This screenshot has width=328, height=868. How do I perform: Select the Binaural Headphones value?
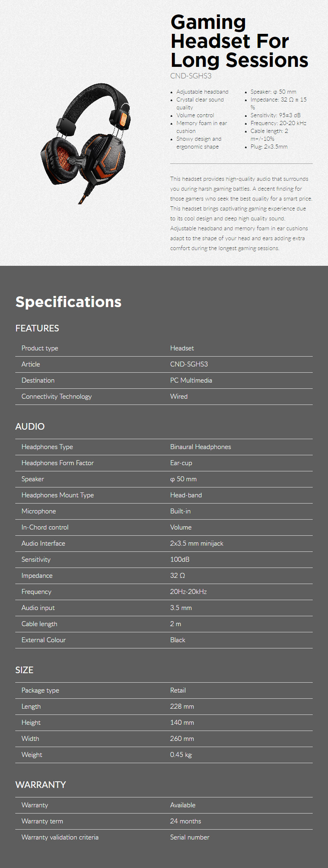tap(200, 447)
